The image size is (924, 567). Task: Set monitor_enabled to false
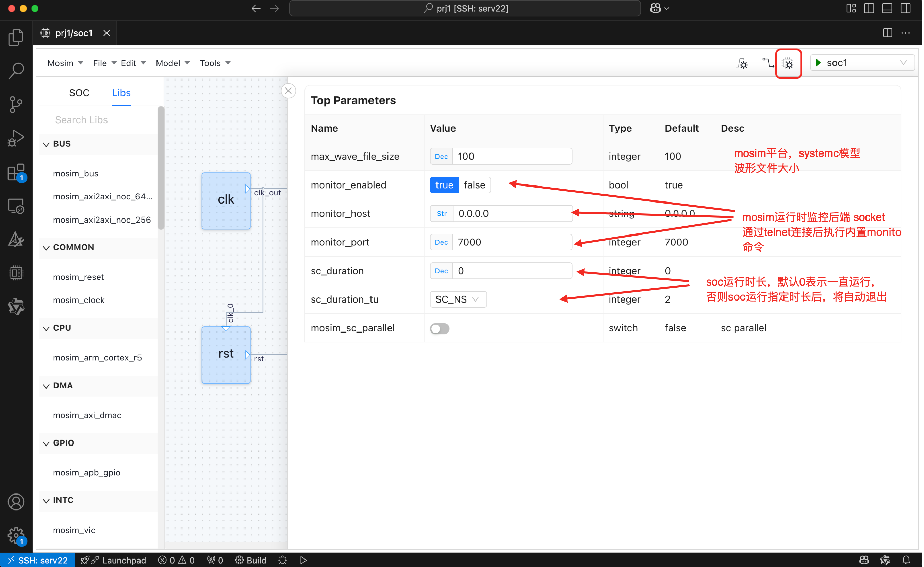click(x=474, y=185)
